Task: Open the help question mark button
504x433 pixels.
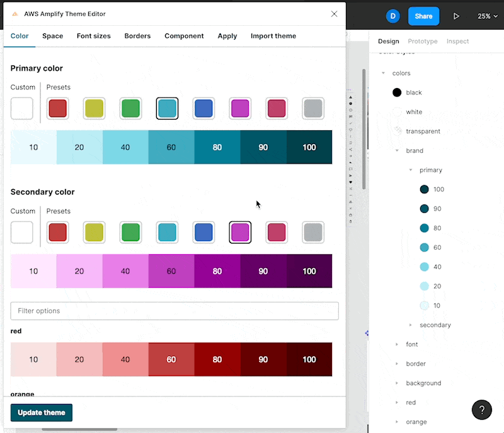Action: pos(481,410)
